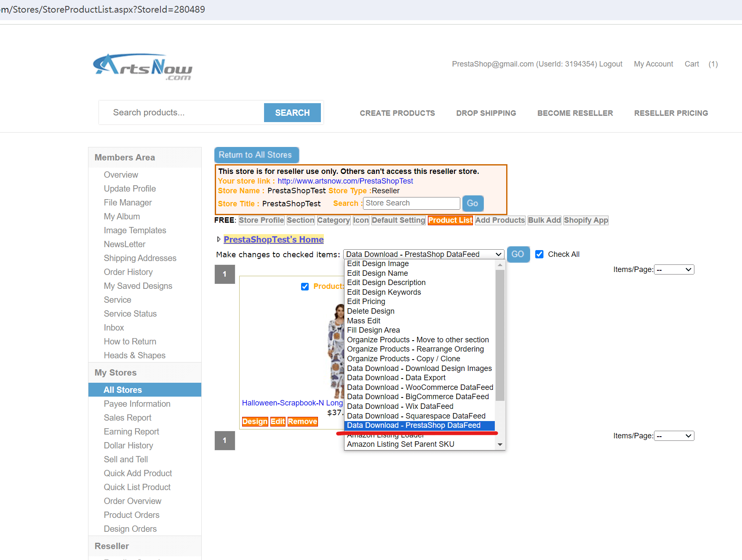
Task: Toggle the Check All checkbox
Action: (539, 254)
